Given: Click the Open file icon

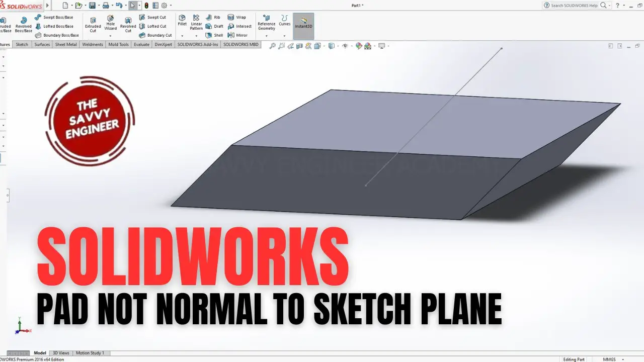Looking at the screenshot, I should pyautogui.click(x=79, y=6).
